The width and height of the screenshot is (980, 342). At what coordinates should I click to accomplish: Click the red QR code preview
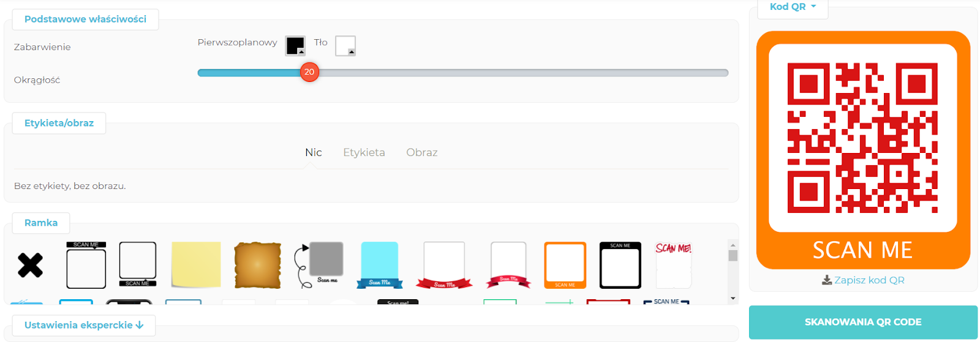(x=862, y=138)
